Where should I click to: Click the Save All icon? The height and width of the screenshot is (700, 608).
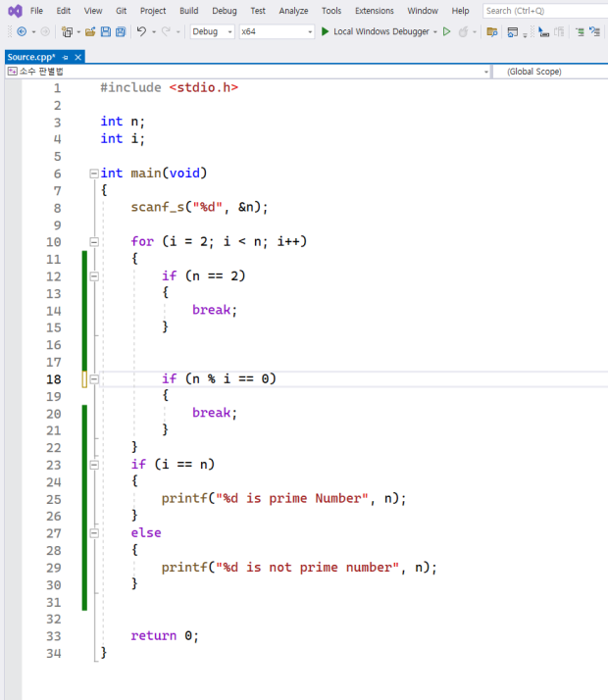click(121, 31)
